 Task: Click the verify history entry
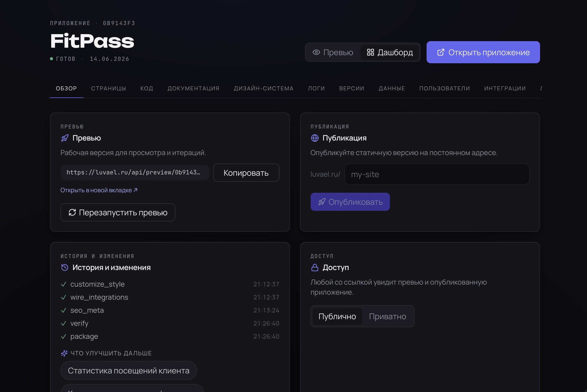pyautogui.click(x=170, y=323)
